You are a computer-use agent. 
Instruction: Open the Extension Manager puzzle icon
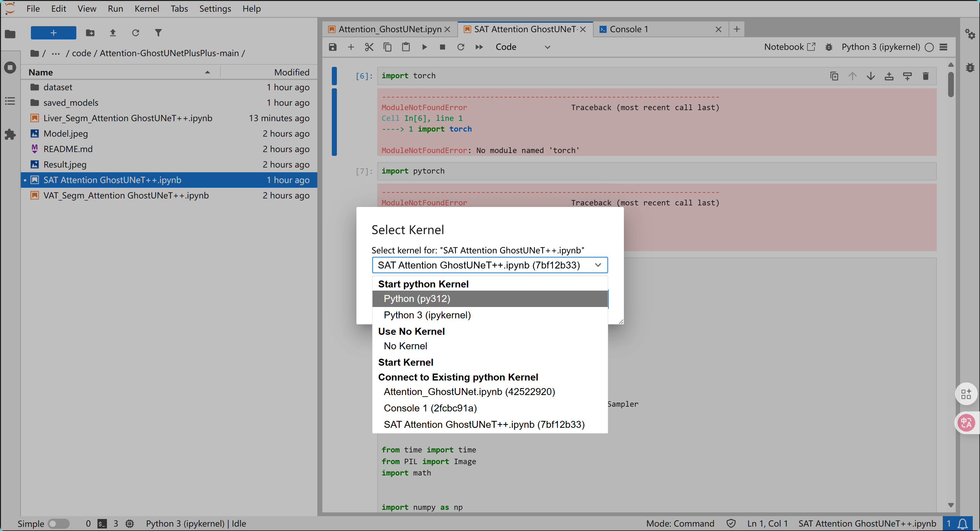pos(10,134)
